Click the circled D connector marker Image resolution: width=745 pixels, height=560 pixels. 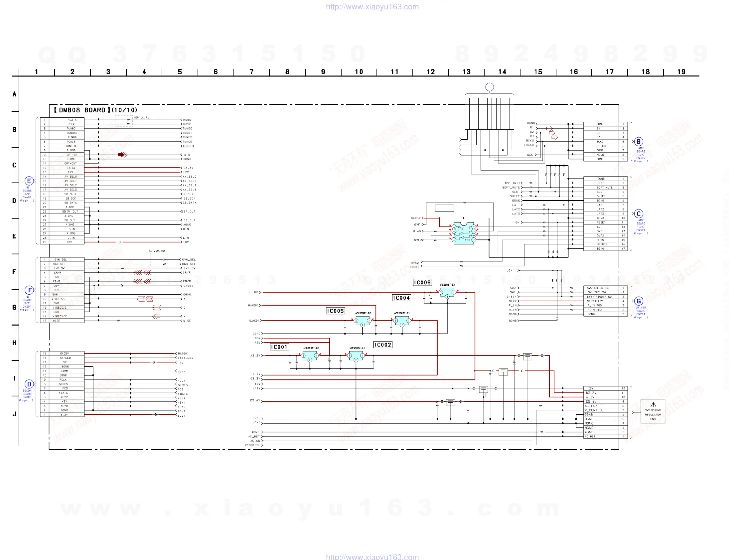(x=29, y=384)
